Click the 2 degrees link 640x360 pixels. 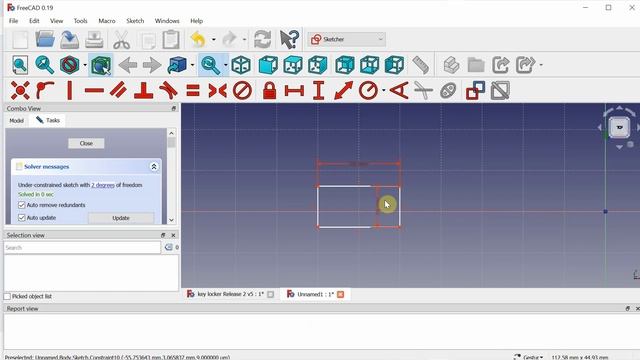pos(102,185)
